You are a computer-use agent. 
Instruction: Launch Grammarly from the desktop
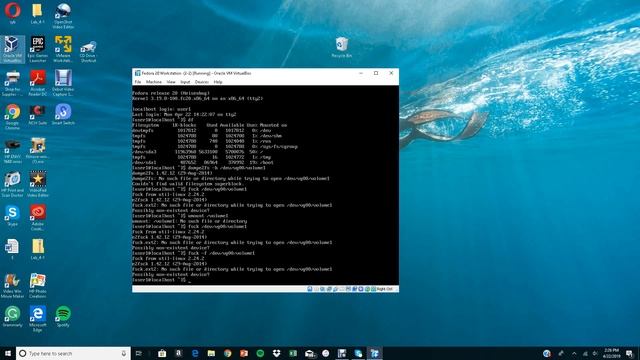click(12, 317)
